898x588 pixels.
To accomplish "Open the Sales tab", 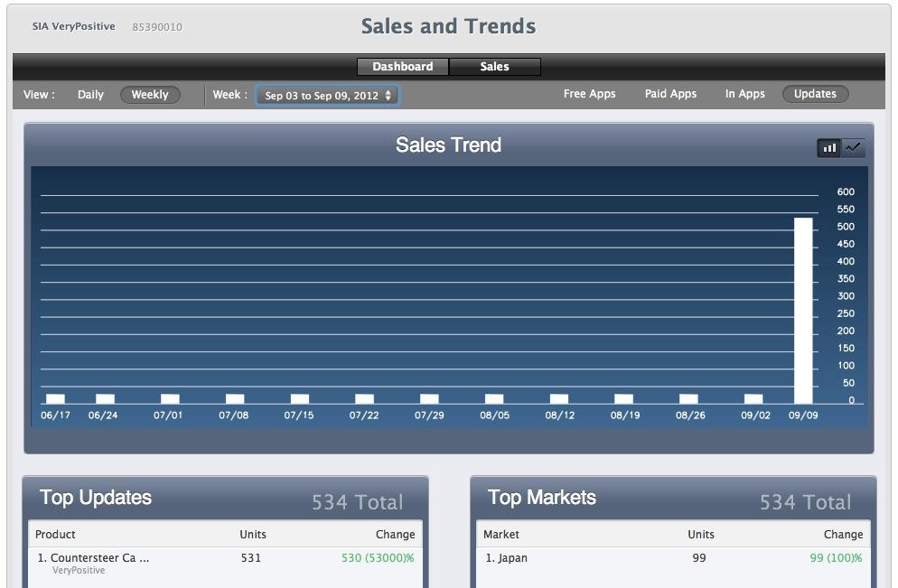I will 495,67.
